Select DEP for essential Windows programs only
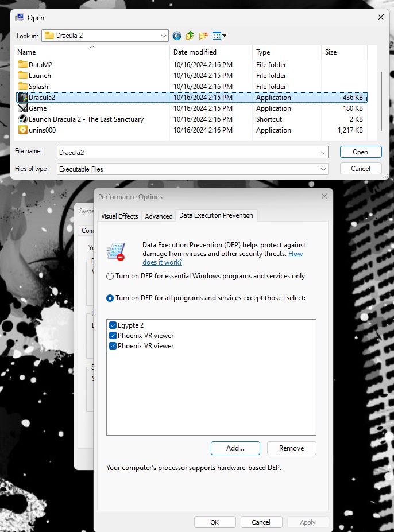 point(110,276)
